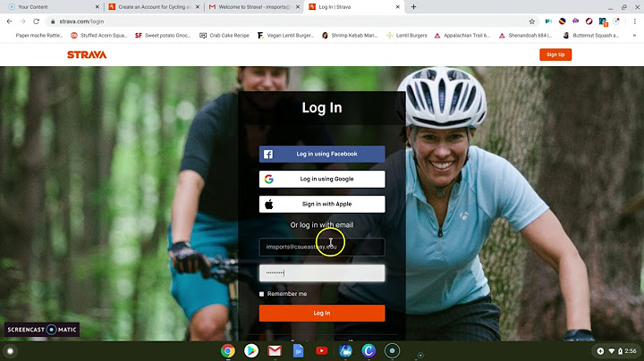Screen dimensions: 644x361
Task: Expand the bookmarks overflow chevron
Action: 634,36
